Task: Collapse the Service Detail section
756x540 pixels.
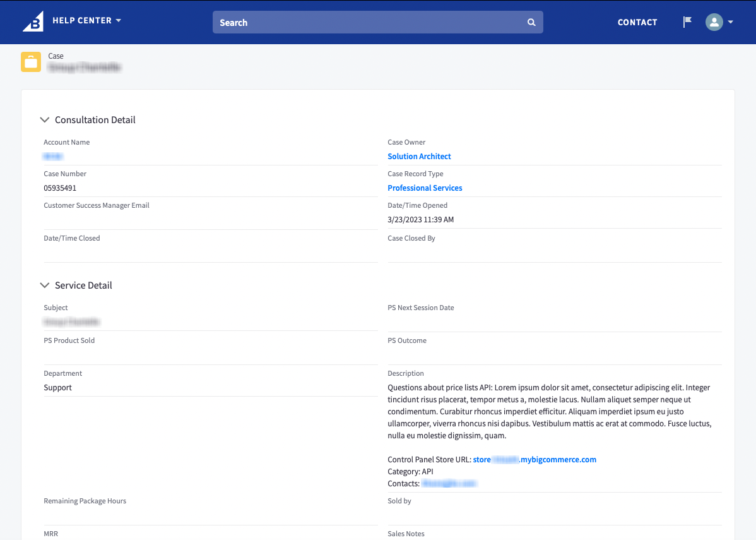Action: 44,285
